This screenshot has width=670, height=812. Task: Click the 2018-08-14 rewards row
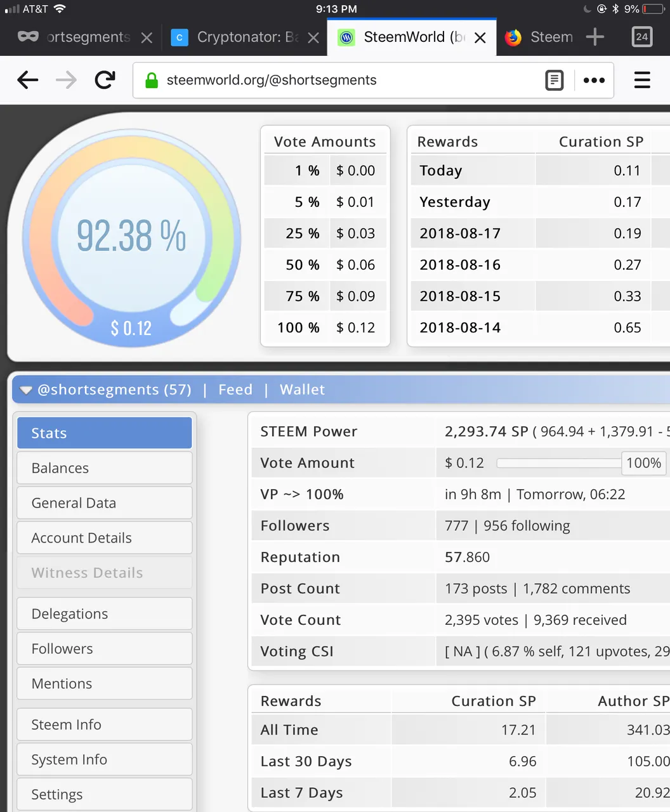pos(539,327)
